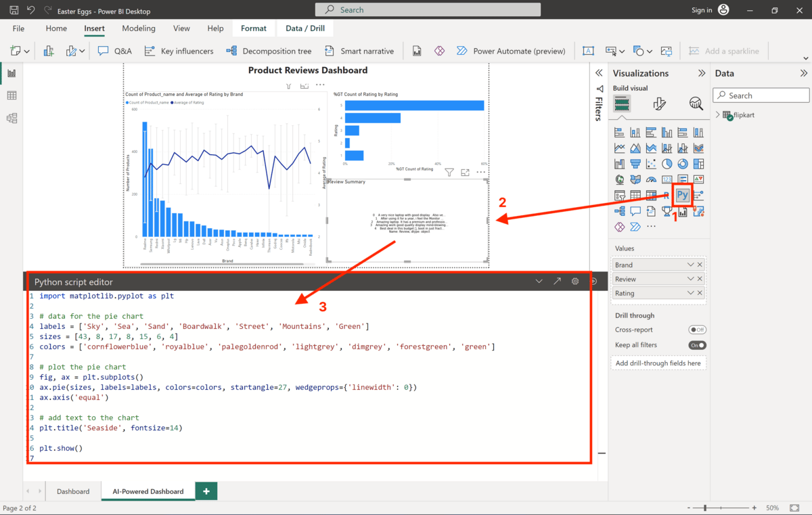Select the stacked bar chart visual

[620, 133]
